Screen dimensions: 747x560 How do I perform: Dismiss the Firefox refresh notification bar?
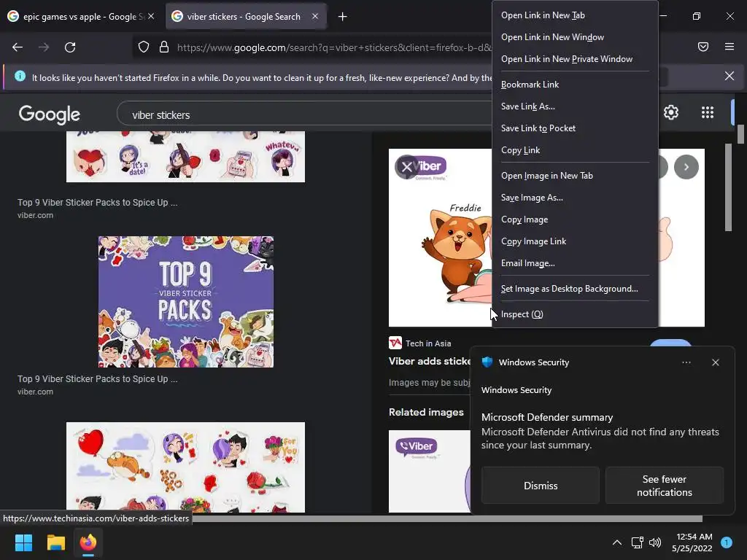click(x=729, y=76)
